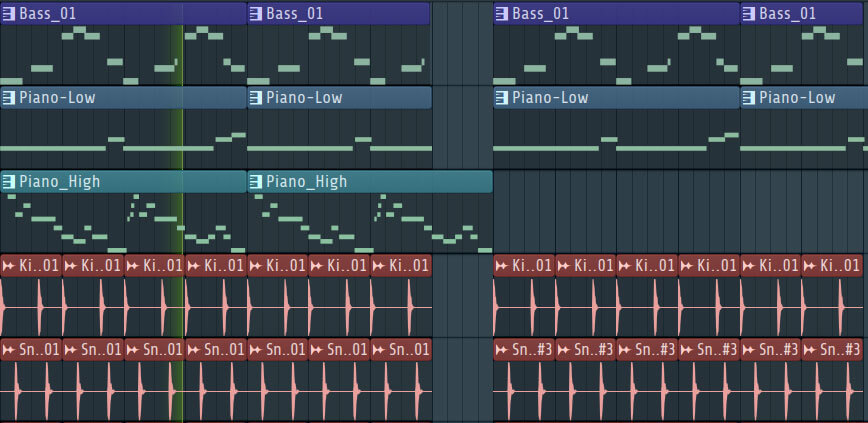Click audio clip icon of last Sn..#3 clip

(x=810, y=350)
